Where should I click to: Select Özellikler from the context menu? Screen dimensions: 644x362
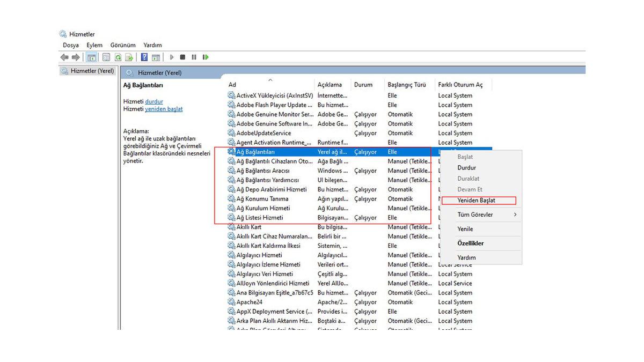coord(470,243)
